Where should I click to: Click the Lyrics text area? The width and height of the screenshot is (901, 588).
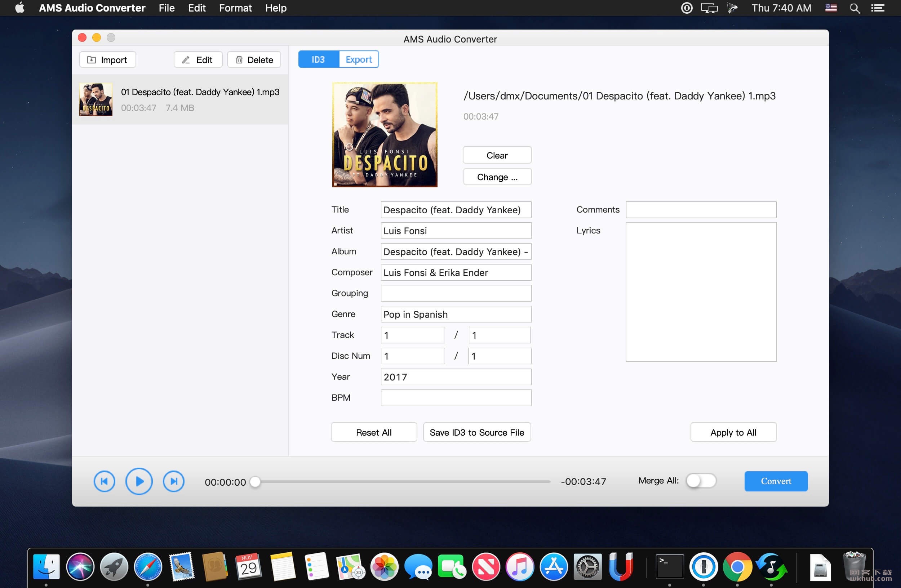coord(701,292)
